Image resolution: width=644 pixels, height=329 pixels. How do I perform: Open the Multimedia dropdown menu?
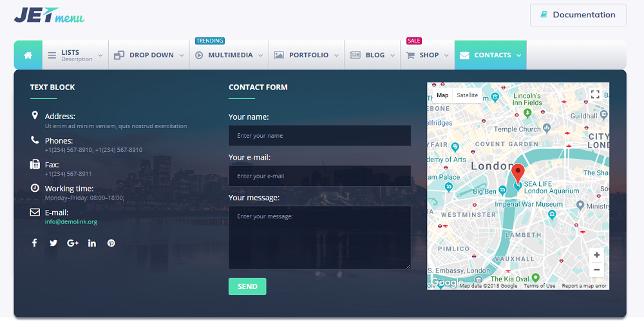click(229, 55)
